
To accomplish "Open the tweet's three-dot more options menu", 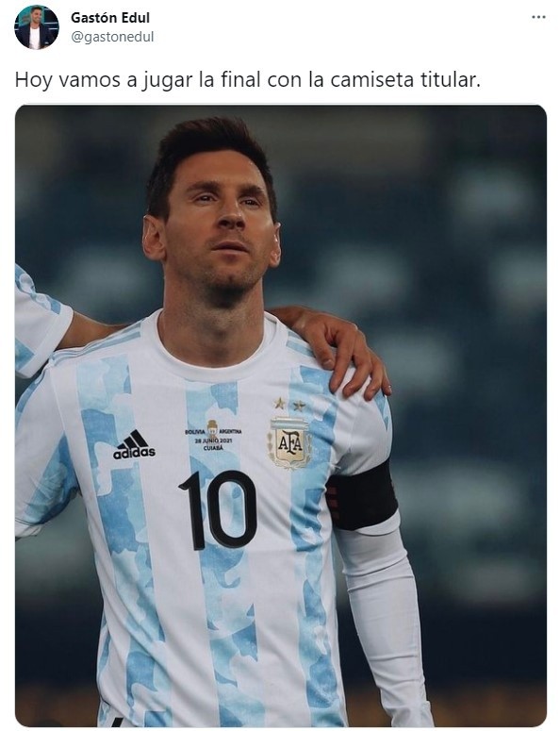I will coord(538,17).
